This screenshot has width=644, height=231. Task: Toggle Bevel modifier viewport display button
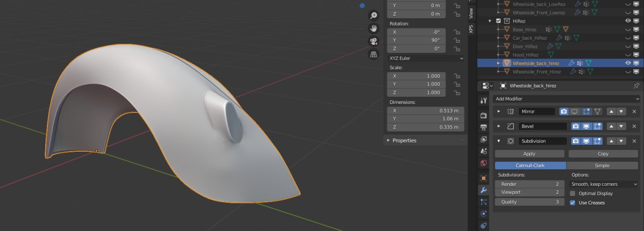pos(587,127)
